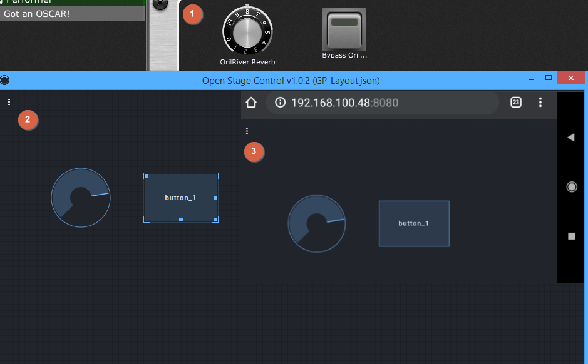Click the address bar showing 192.168.100.48:8080

point(382,102)
